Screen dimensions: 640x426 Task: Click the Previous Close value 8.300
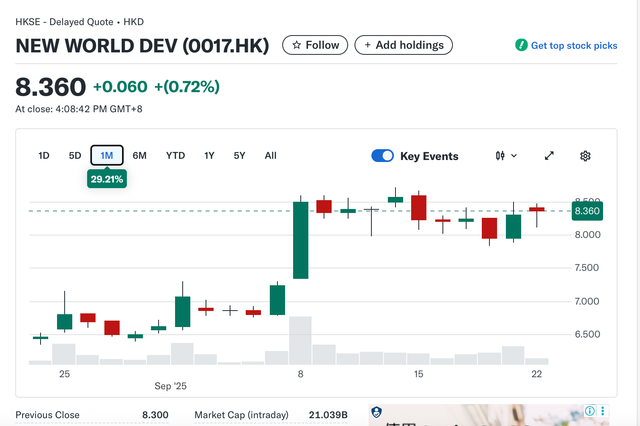[155, 415]
